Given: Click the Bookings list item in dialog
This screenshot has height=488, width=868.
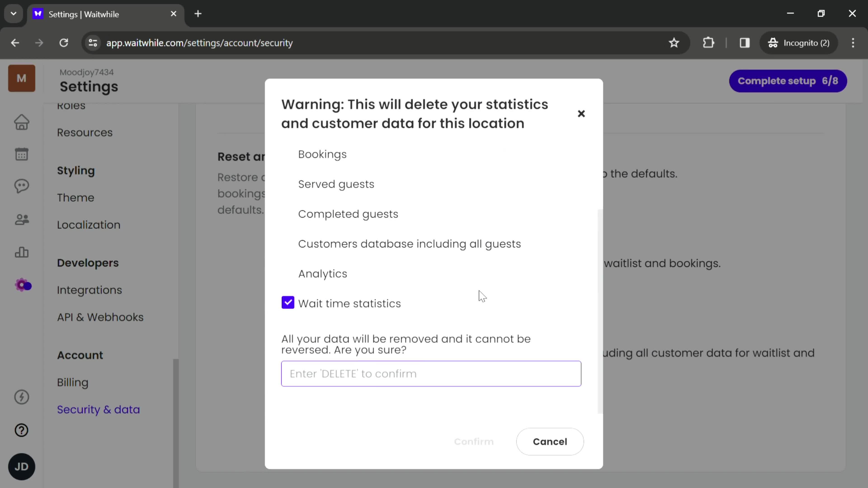Looking at the screenshot, I should [x=322, y=154].
